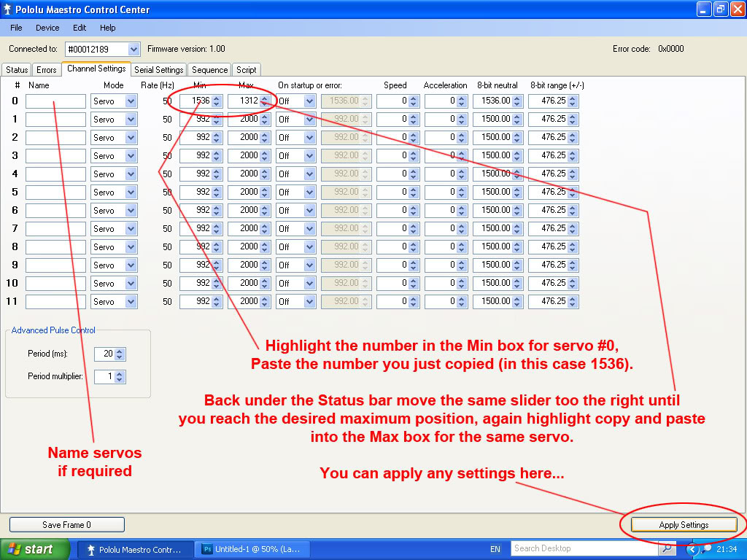This screenshot has height=560, width=747.
Task: Click the spinner arrows on Period multiplier
Action: click(x=120, y=377)
